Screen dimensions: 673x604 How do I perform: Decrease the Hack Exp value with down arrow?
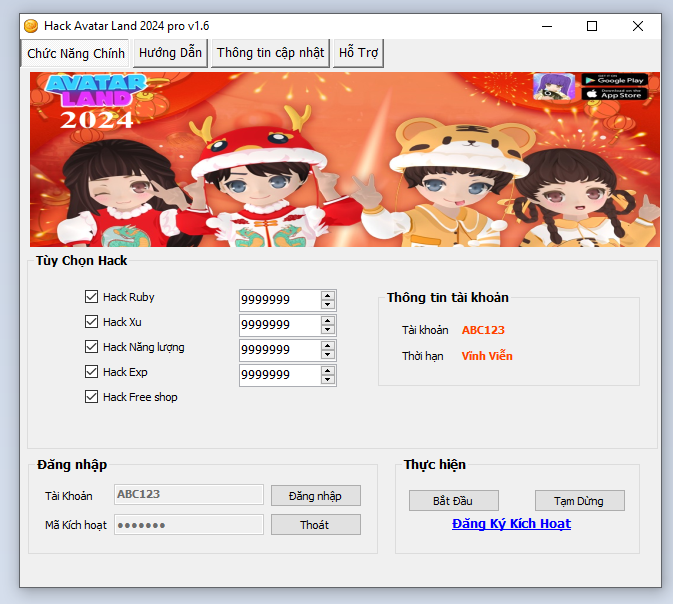tap(327, 379)
